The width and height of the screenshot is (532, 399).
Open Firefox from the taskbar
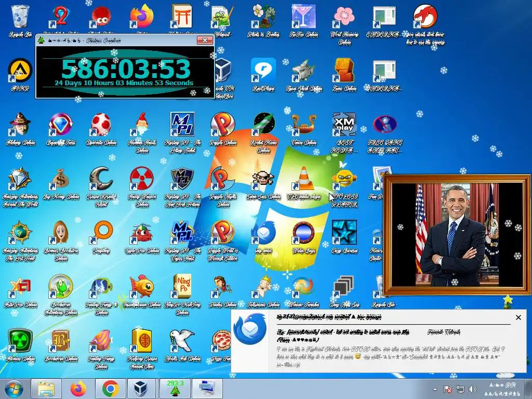pos(78,389)
